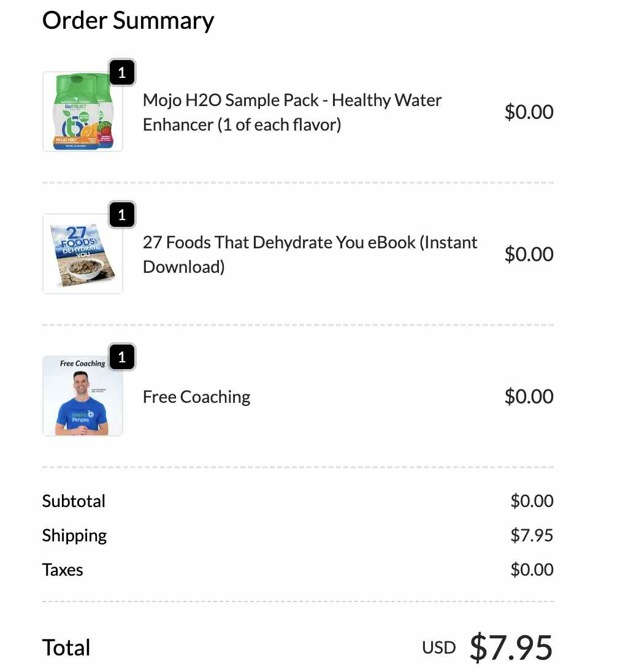
Task: Click the Mojo H2O Sample Pack product thumbnail
Action: (83, 112)
